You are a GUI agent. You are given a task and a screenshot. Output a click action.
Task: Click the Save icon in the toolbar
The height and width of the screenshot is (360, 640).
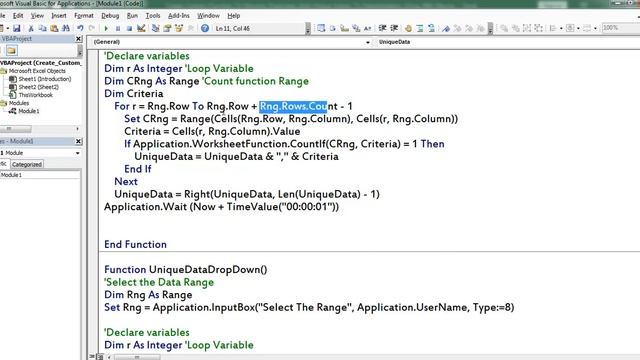[16, 28]
